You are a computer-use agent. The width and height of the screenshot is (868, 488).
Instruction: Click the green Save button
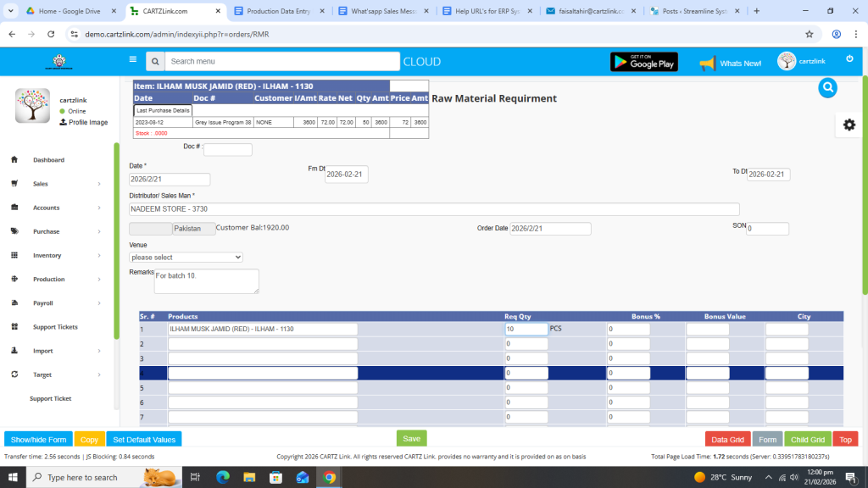click(411, 438)
